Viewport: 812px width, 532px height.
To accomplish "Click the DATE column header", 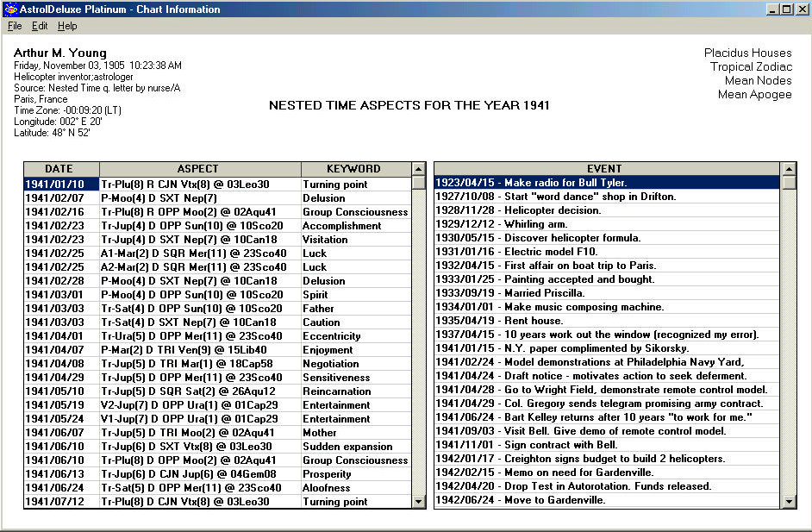I will point(61,169).
